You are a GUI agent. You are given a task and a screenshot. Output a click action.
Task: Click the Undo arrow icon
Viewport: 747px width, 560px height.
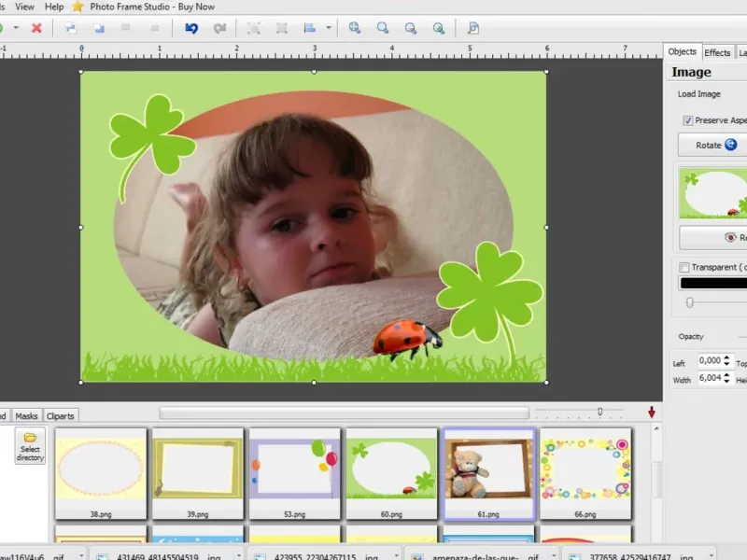tap(191, 28)
